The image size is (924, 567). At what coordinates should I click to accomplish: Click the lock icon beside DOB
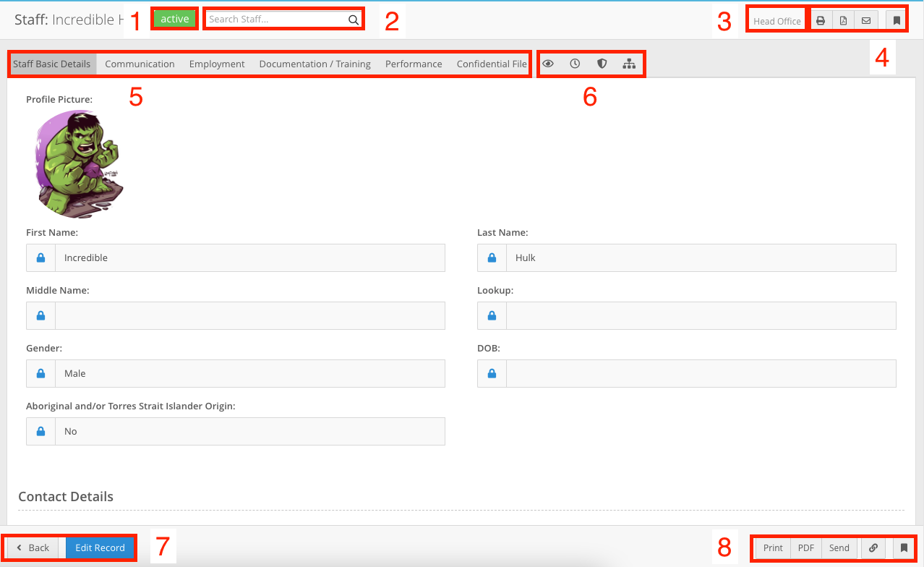(492, 373)
